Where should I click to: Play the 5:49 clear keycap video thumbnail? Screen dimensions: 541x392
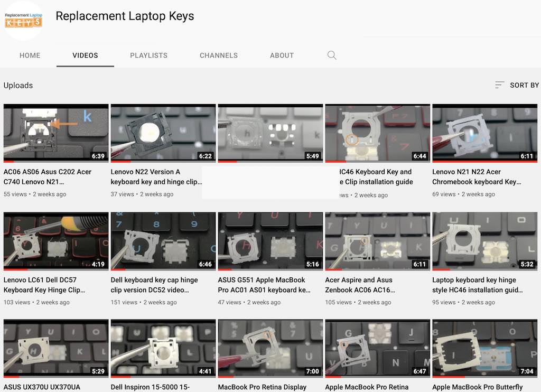point(270,133)
